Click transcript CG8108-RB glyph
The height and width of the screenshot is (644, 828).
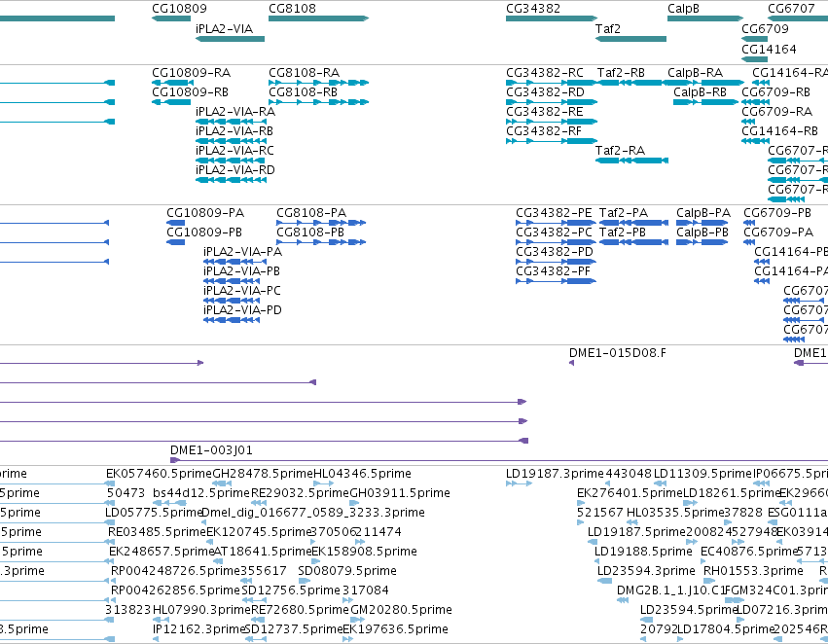click(318, 102)
